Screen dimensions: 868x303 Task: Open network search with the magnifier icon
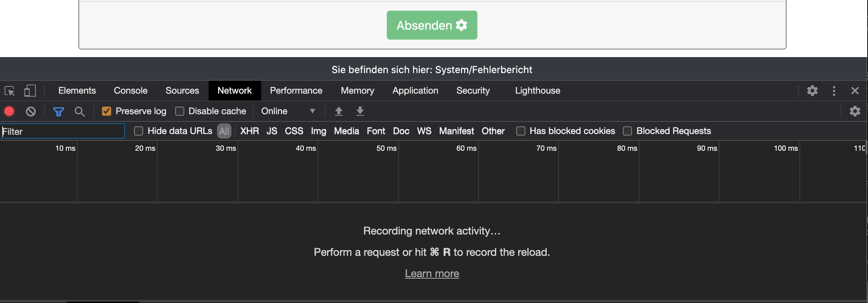(80, 112)
